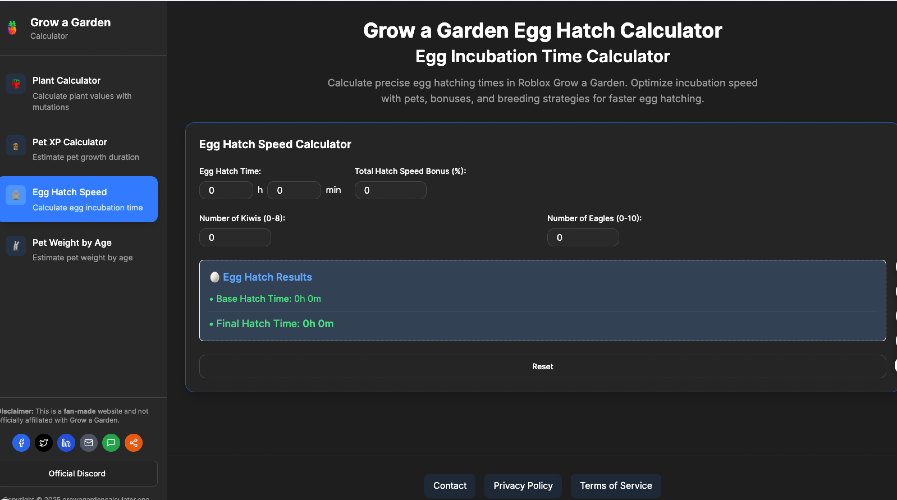Open the Plant Calculator page

tap(79, 93)
